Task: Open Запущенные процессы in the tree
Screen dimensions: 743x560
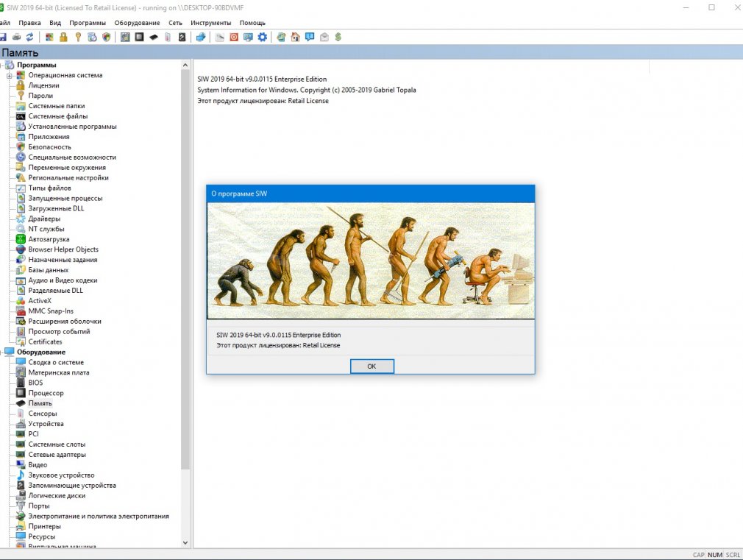Action: click(65, 198)
